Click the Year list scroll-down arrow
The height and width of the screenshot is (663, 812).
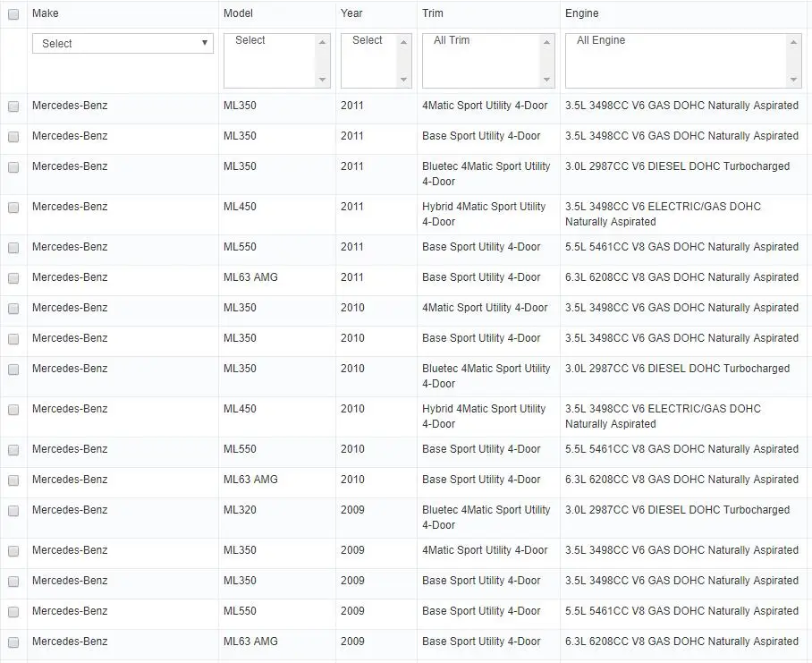[x=403, y=80]
